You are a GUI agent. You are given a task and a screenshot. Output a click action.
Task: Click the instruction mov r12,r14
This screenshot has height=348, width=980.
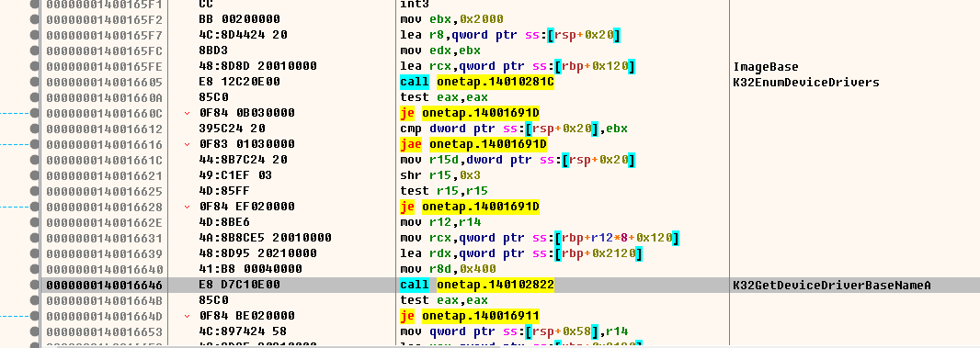[x=440, y=222]
